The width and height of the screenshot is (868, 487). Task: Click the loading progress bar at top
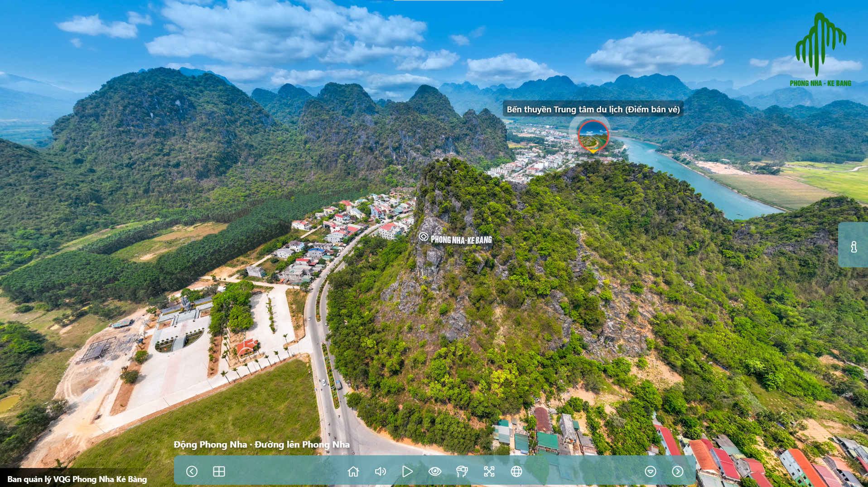[x=448, y=0]
